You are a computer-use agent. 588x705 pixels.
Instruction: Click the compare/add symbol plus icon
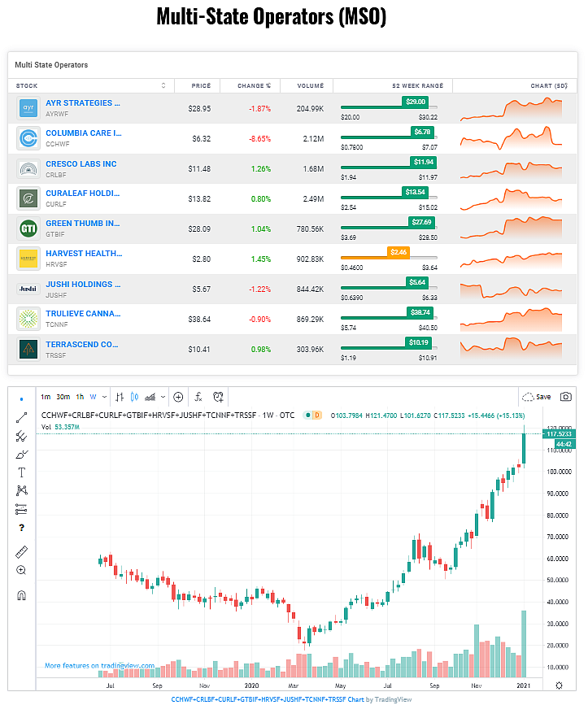tap(178, 397)
